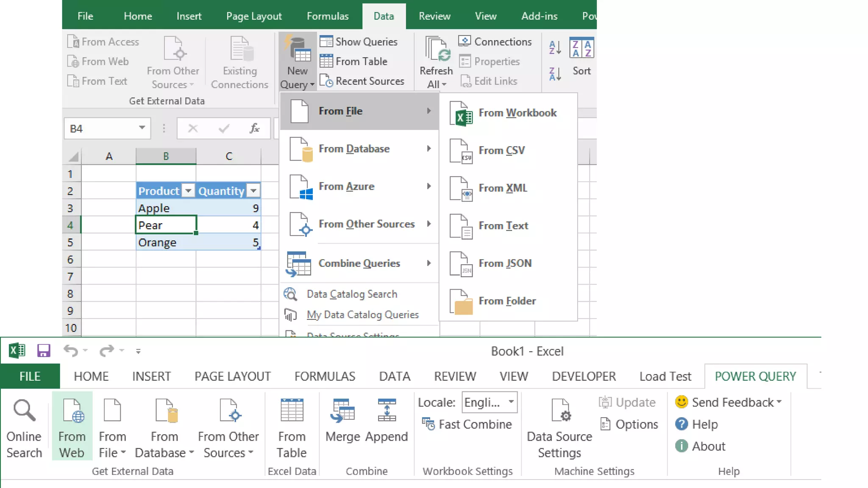This screenshot has width=868, height=488.
Task: Select cell containing Orange
Action: pyautogui.click(x=165, y=243)
